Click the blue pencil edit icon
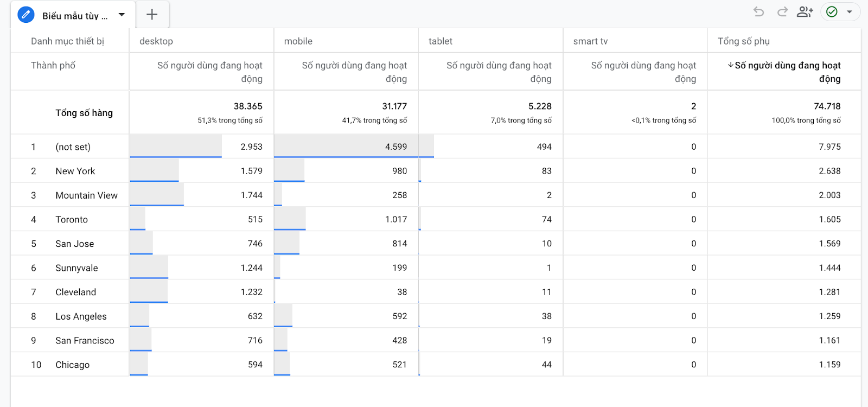 [x=26, y=15]
